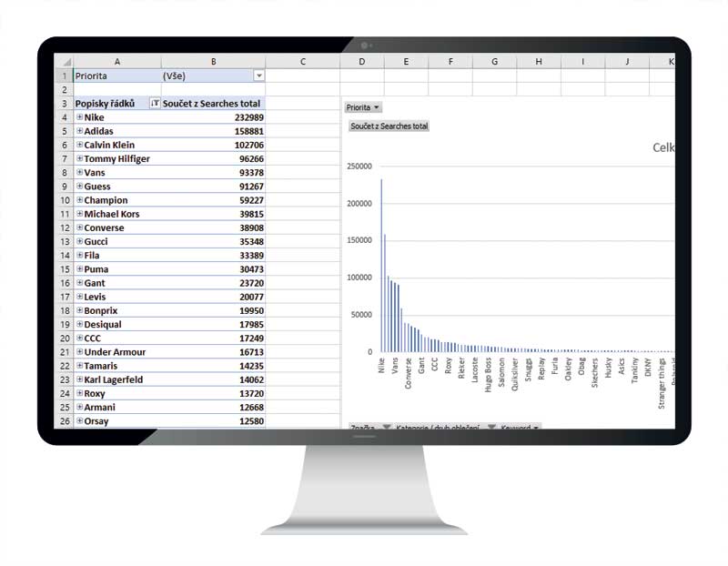Select row 3 header

[x=64, y=104]
